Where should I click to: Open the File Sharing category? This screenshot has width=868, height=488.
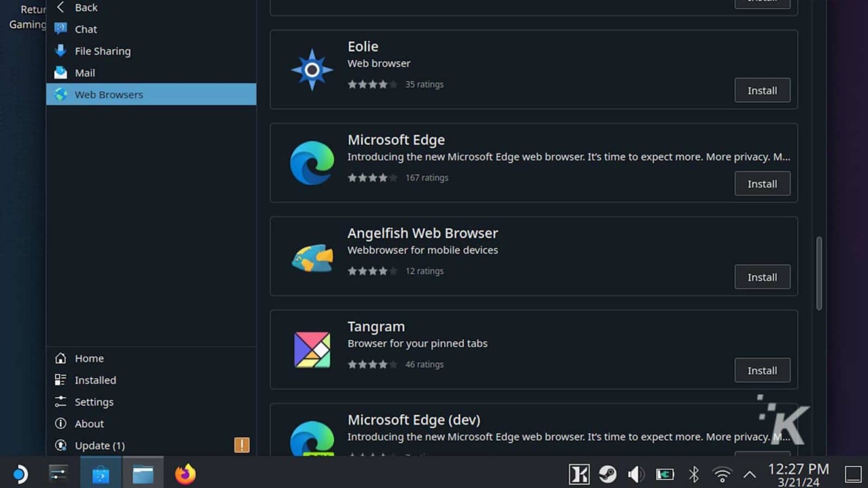(151, 51)
